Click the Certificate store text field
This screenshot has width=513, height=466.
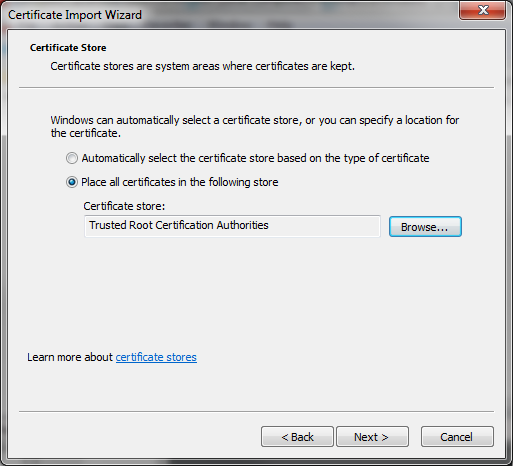[x=232, y=226]
